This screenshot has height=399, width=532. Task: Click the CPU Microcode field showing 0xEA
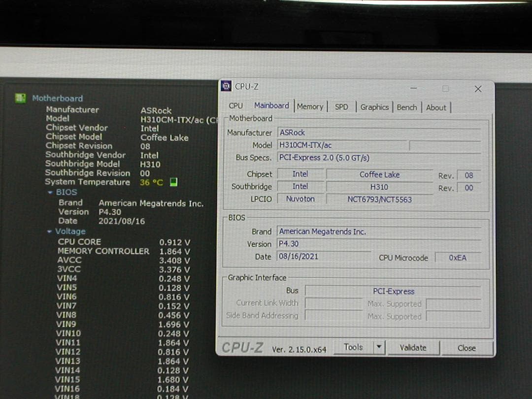click(x=458, y=257)
